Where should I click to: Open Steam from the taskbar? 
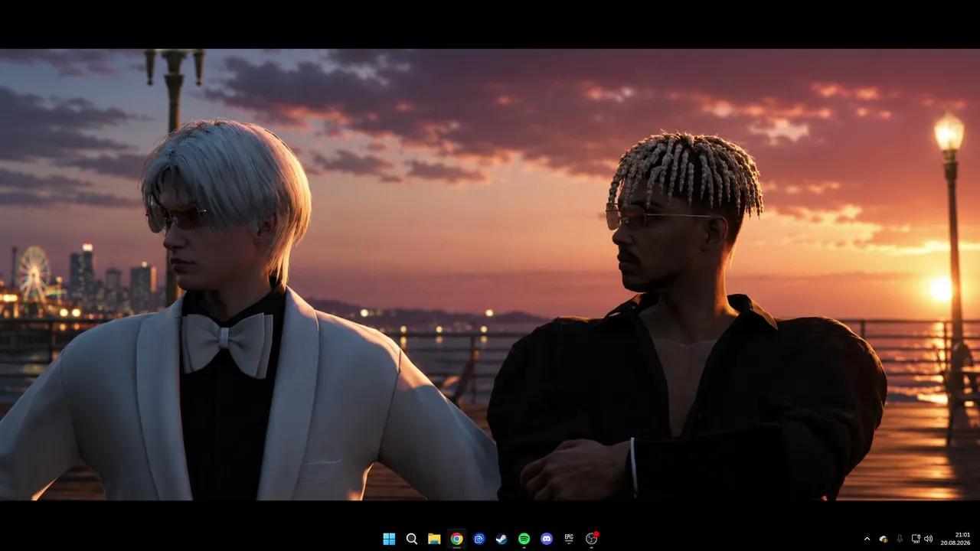click(x=501, y=539)
